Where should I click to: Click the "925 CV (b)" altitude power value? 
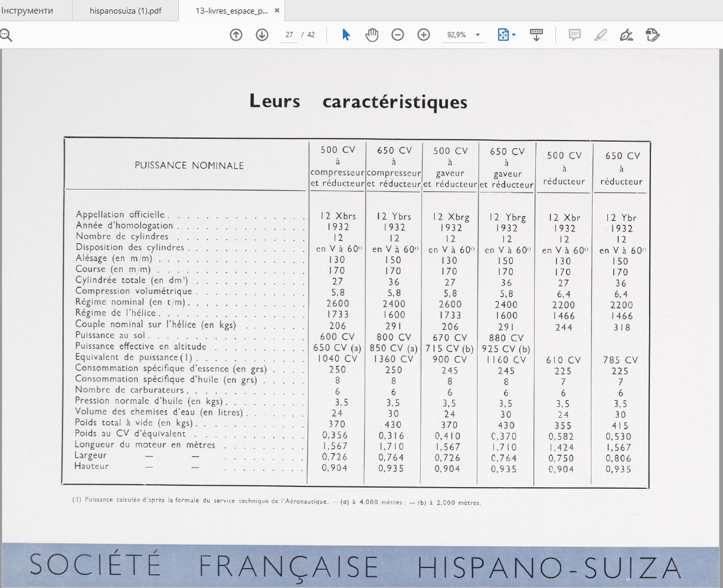click(x=506, y=349)
